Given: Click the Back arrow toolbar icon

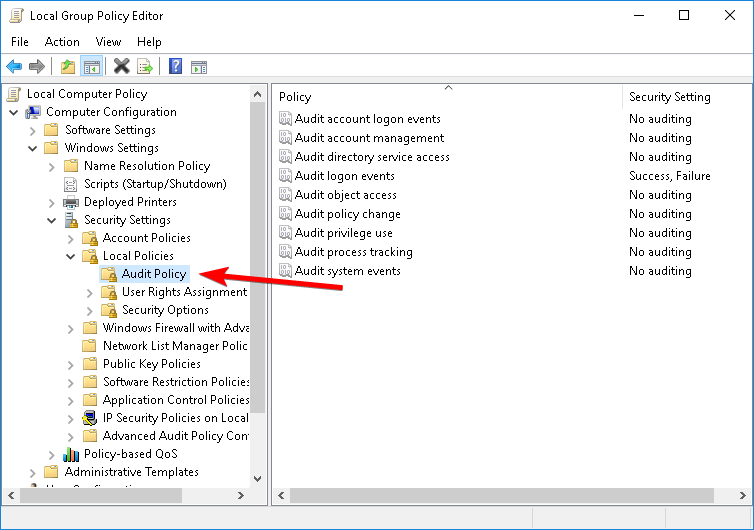Looking at the screenshot, I should [14, 67].
